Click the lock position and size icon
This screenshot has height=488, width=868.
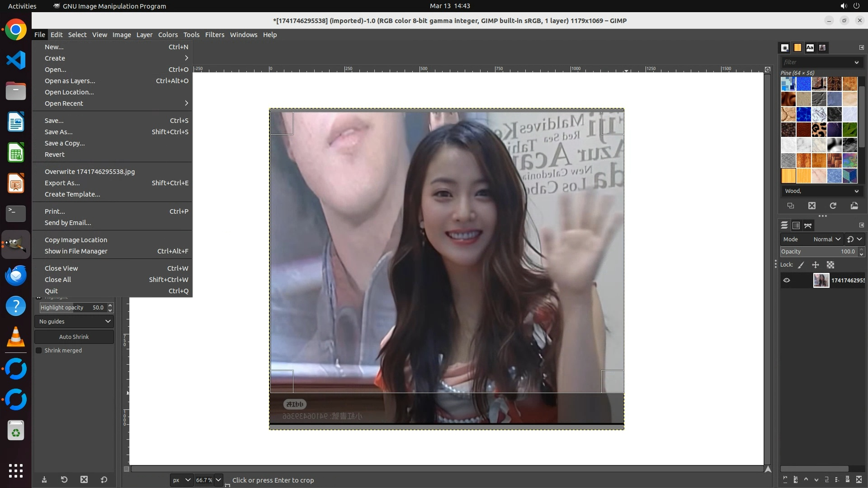tap(816, 265)
